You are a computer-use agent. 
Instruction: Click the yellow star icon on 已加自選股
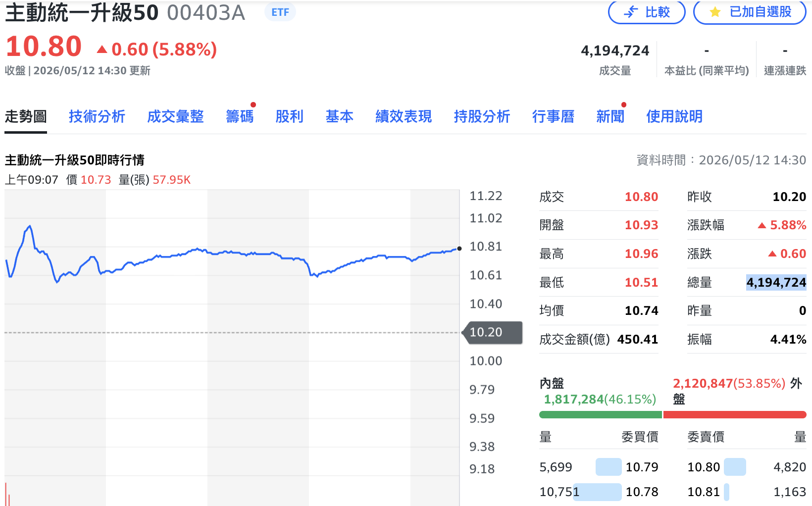coord(715,12)
